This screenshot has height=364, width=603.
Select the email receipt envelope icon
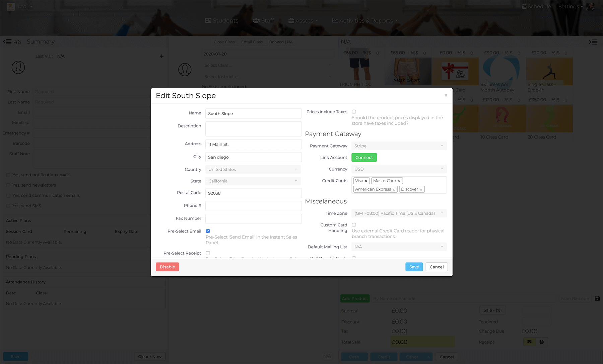click(x=529, y=342)
